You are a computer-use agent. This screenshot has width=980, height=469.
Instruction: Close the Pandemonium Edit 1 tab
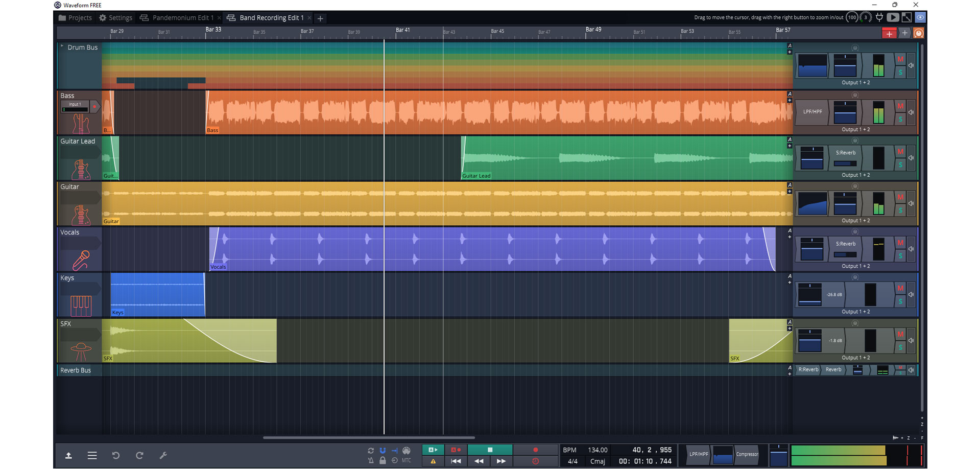click(x=219, y=18)
